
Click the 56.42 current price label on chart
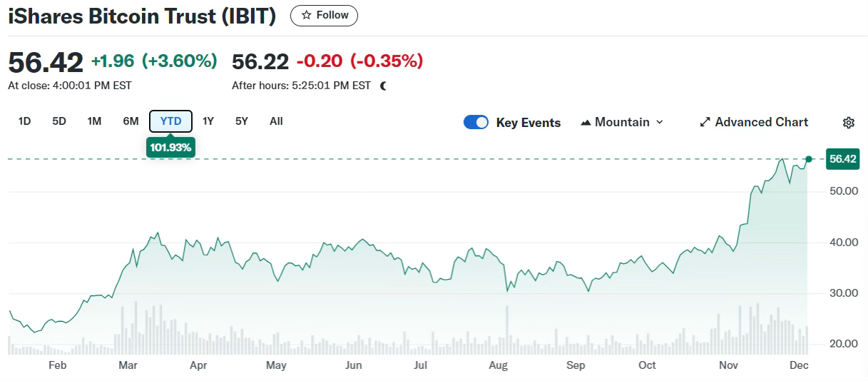[x=842, y=159]
